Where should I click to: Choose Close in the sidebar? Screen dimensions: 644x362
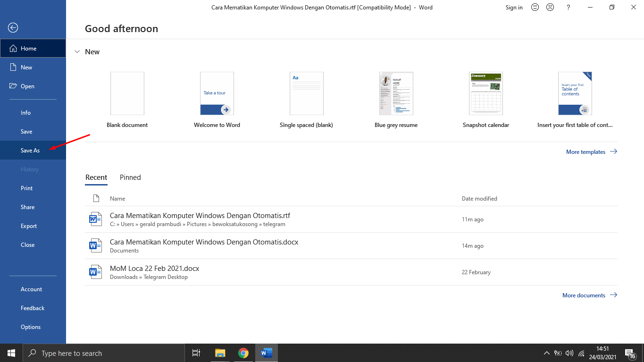pos(33,244)
